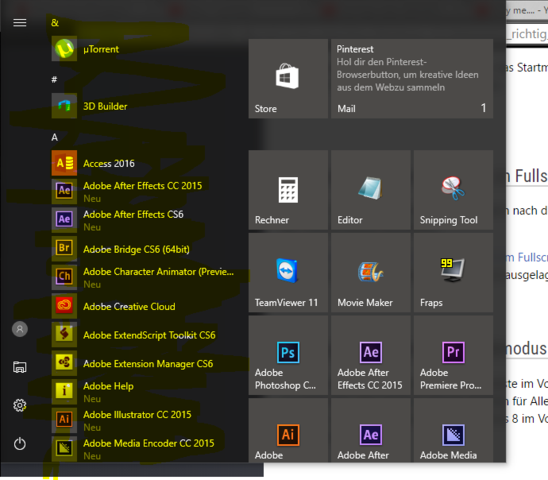
Task: Click the 'Adobe Creative Cloud' text label
Action: pyautogui.click(x=129, y=307)
